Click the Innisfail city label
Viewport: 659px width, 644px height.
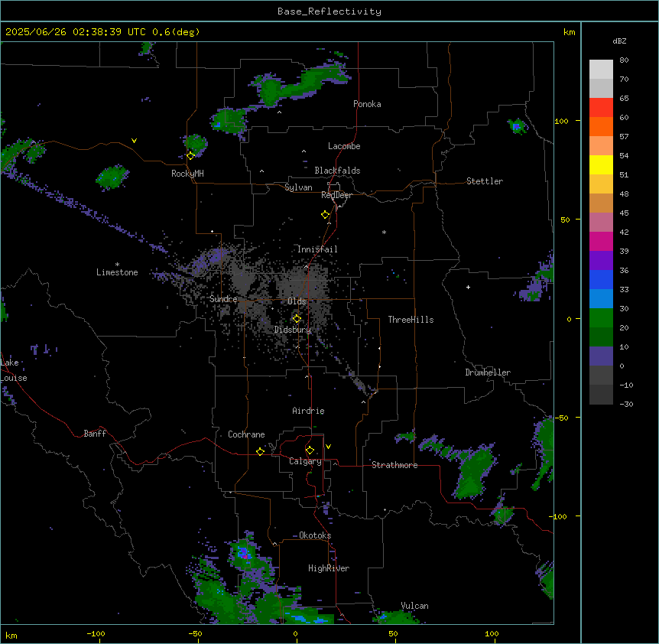(317, 249)
